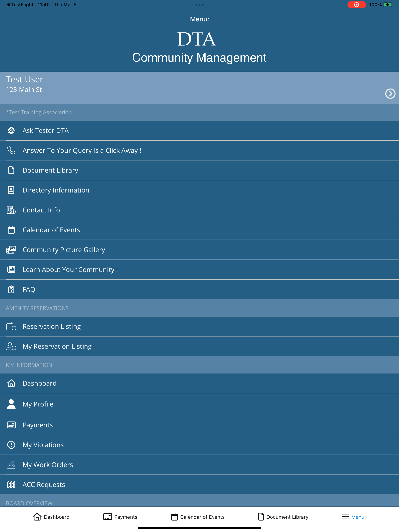Tap the My Profile person silhouette icon
The height and width of the screenshot is (532, 399).
pos(11,404)
